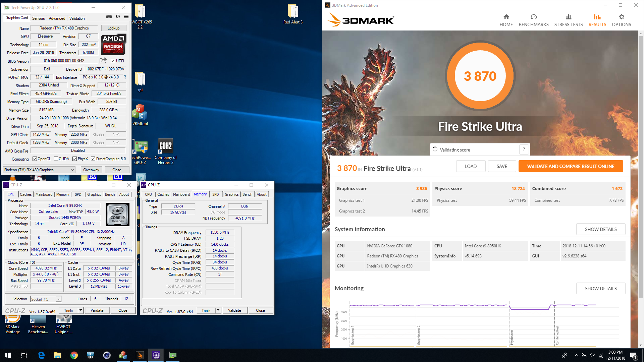Select the RESULTS section in 3DMark

tap(597, 20)
